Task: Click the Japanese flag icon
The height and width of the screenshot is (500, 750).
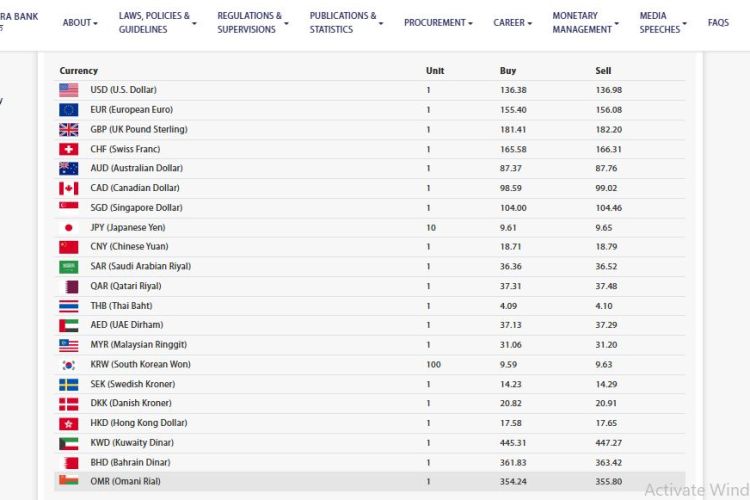Action: 68,228
